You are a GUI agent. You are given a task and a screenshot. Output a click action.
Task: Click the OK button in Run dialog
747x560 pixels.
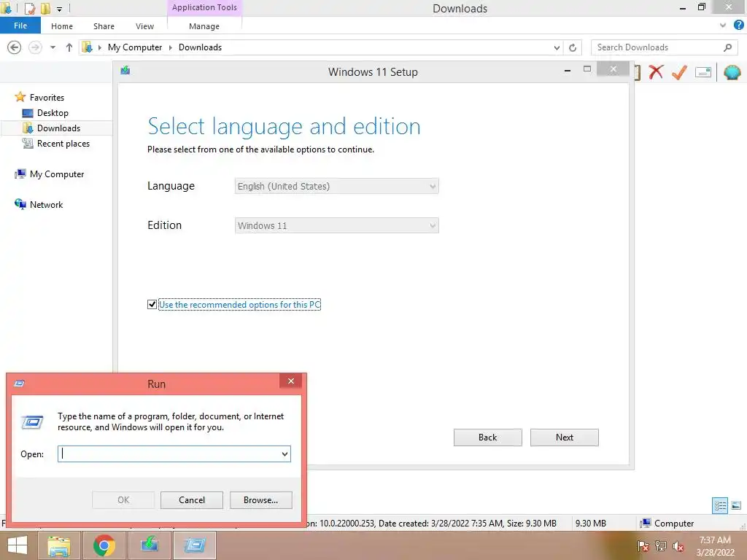pos(123,500)
